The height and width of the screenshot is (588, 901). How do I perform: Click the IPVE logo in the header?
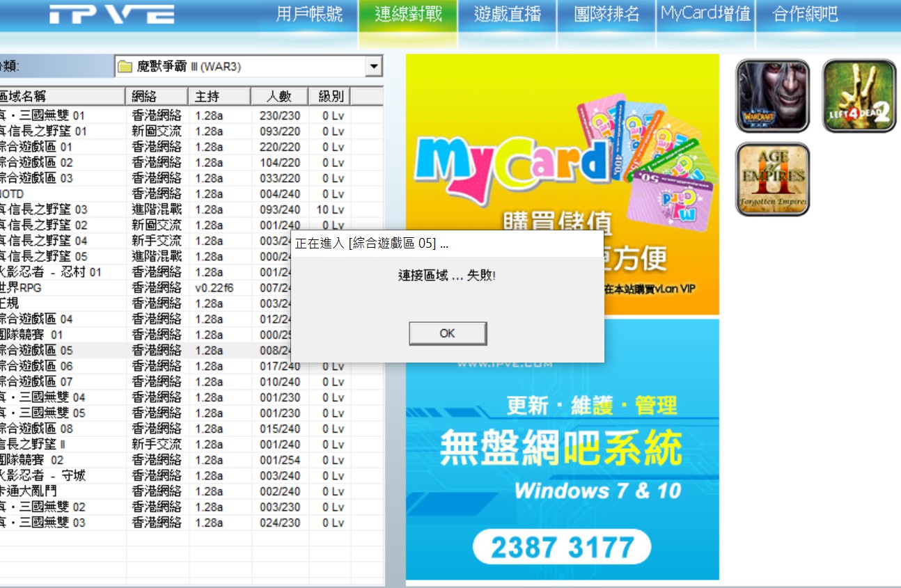(x=111, y=14)
